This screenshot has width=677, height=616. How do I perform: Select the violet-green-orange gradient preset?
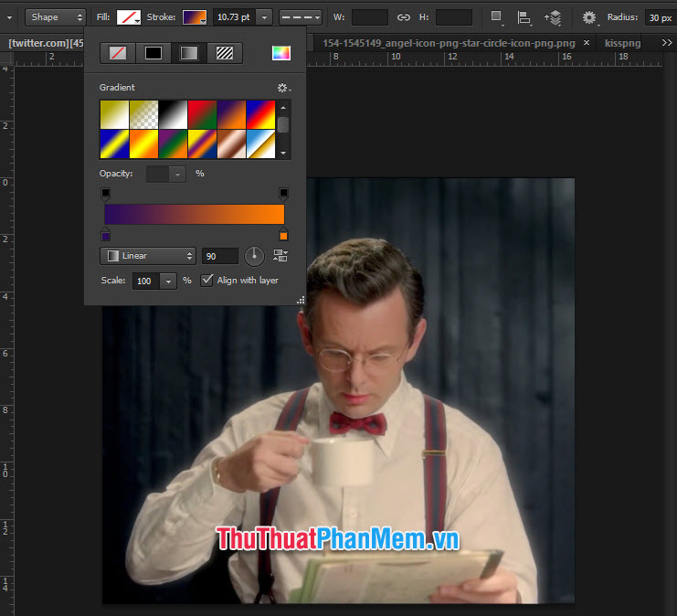tap(174, 143)
